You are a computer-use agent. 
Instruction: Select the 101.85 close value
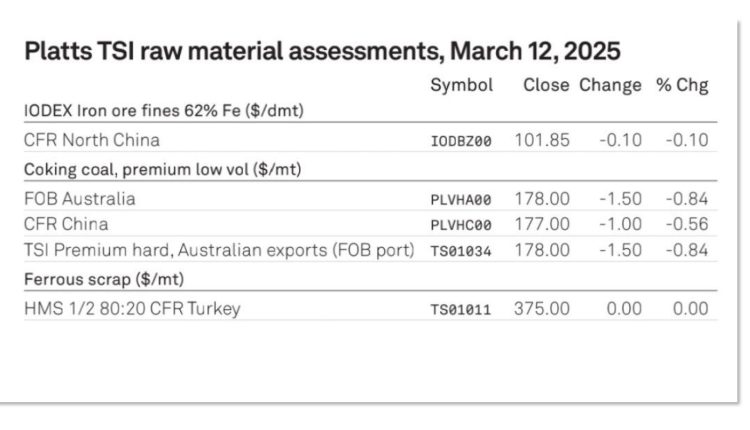[542, 140]
